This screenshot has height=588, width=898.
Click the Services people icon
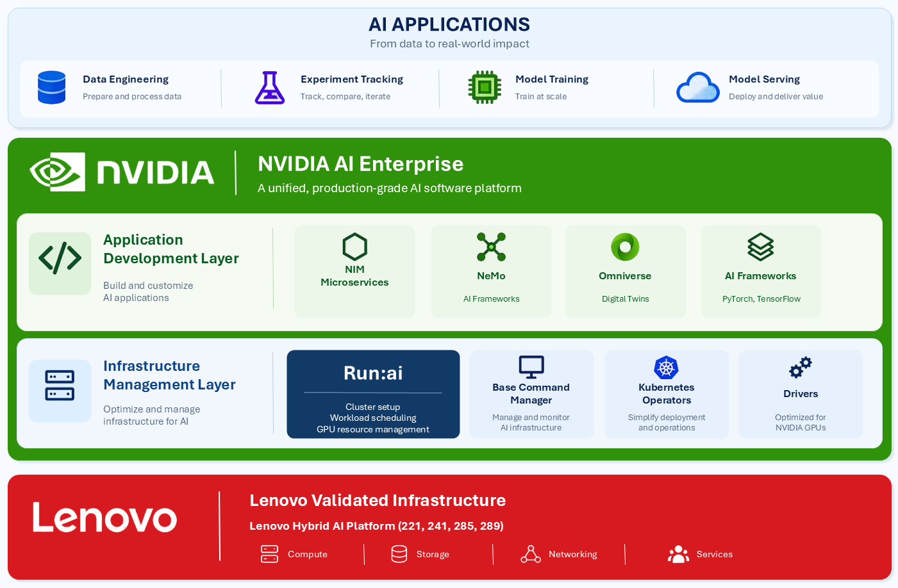coord(678,554)
